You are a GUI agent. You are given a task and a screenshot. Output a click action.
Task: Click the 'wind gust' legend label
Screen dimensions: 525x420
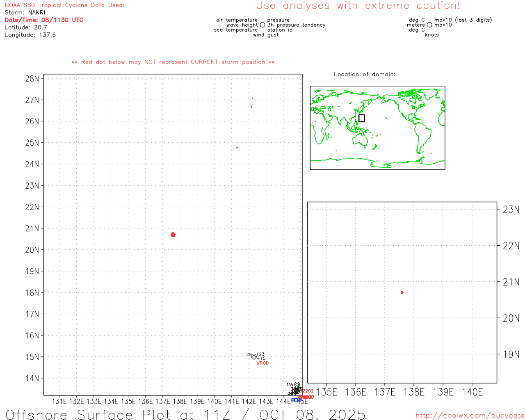tap(266, 35)
